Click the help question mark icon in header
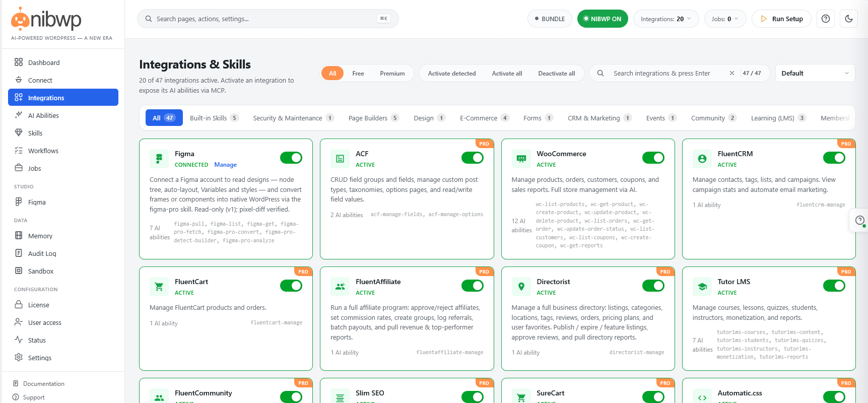 pos(826,19)
